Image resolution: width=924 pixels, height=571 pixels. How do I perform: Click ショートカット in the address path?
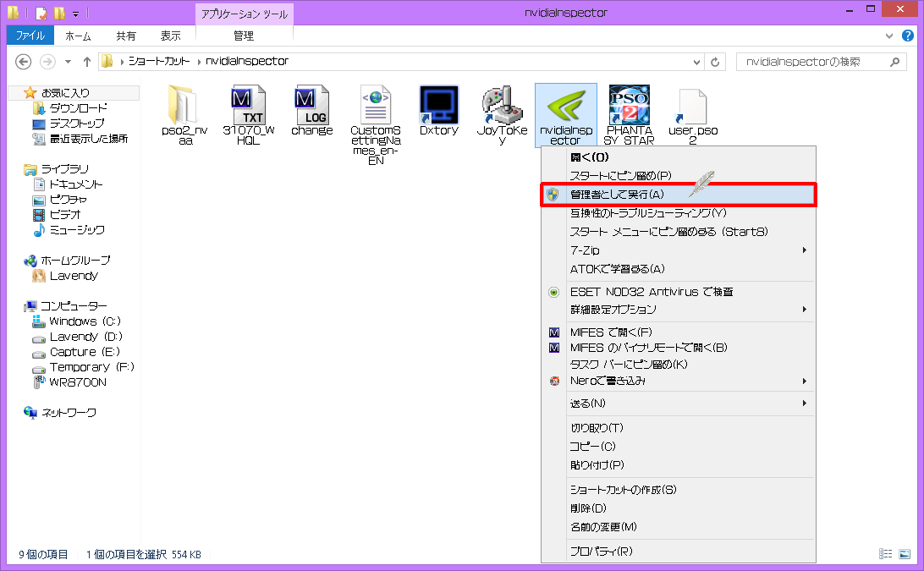point(159,61)
